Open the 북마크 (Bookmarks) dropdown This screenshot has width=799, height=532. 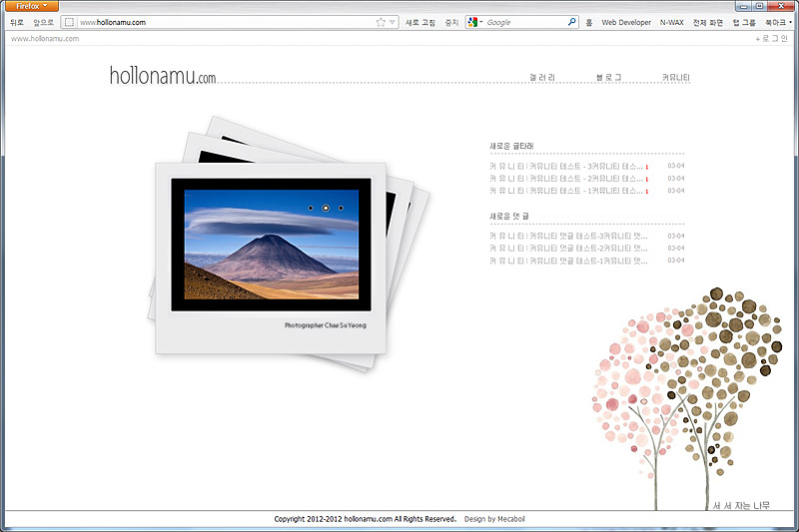[778, 22]
